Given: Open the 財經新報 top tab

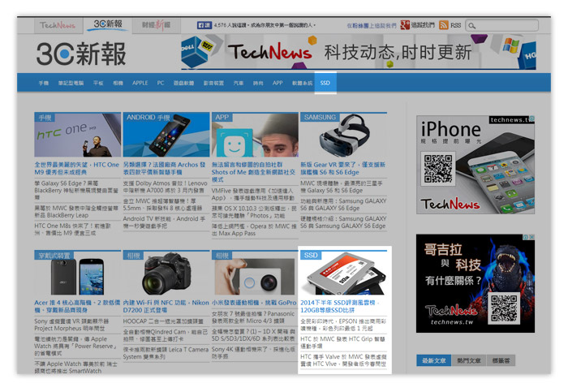Looking at the screenshot, I should [156, 25].
